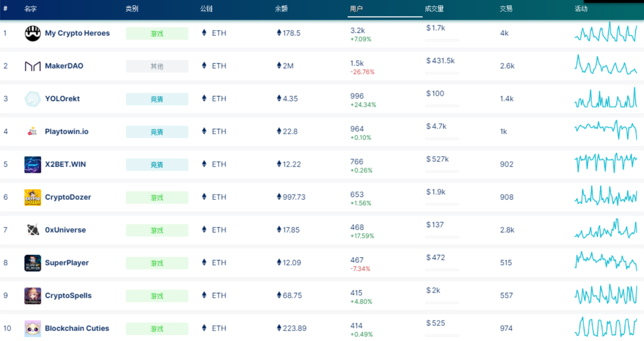Click the SuperPlayer logo icon

[33, 263]
